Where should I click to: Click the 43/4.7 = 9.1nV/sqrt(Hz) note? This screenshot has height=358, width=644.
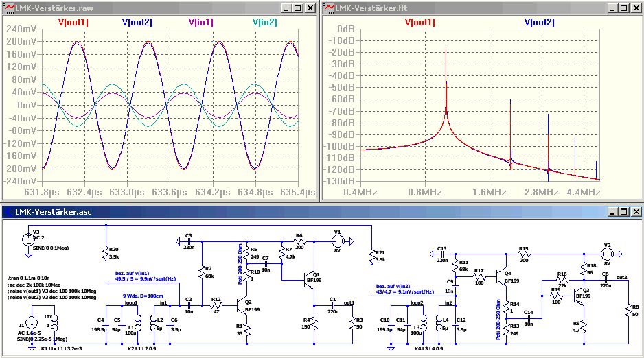tap(405, 292)
